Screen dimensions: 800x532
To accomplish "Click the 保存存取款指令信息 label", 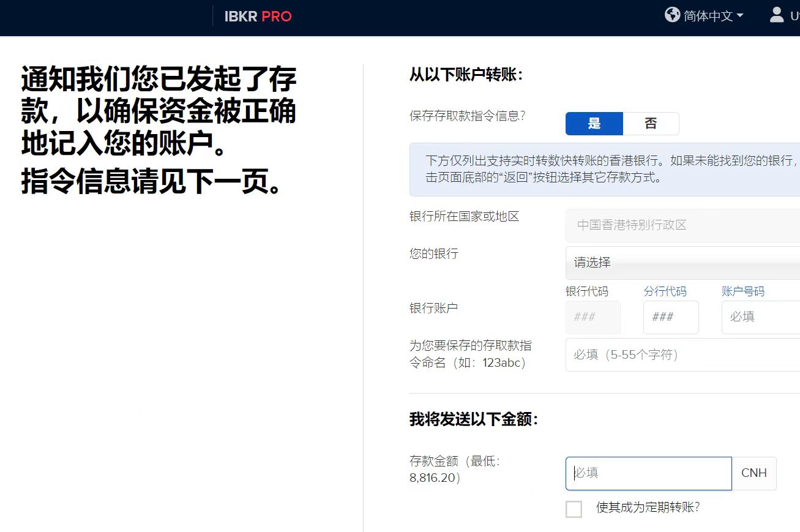I will point(468,116).
